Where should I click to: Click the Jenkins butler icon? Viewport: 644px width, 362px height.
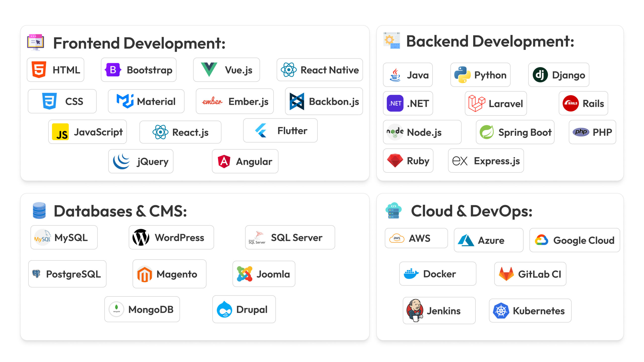pos(415,310)
